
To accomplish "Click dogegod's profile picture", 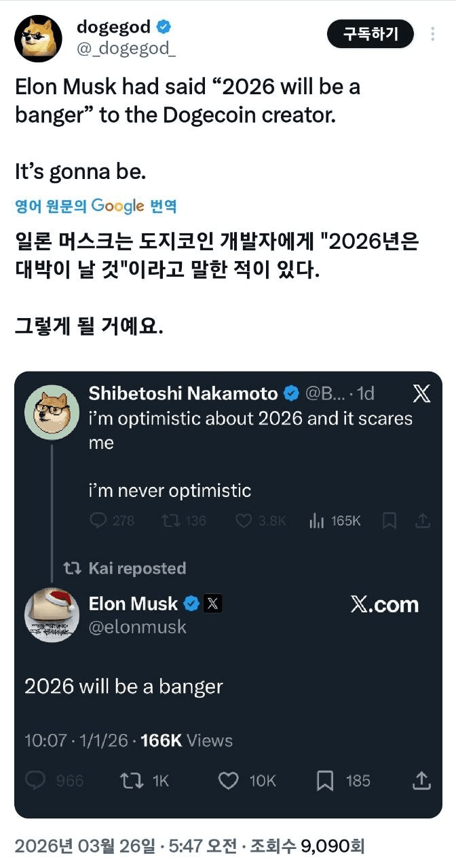I will pyautogui.click(x=39, y=39).
